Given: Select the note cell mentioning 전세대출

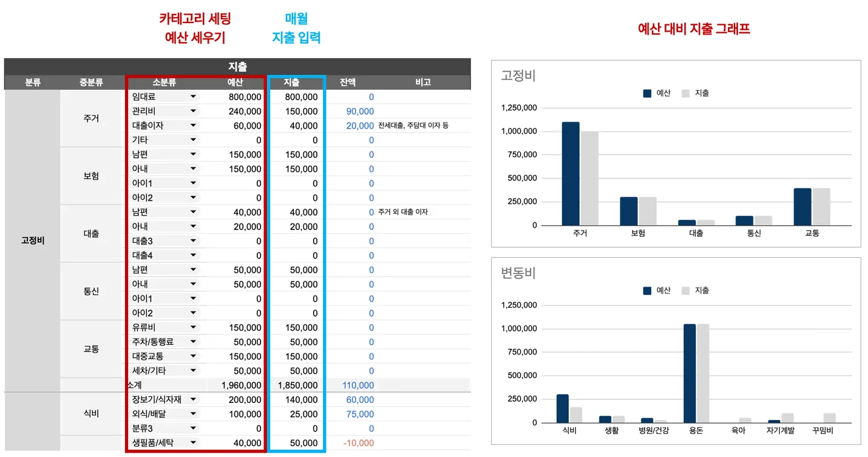Looking at the screenshot, I should tap(413, 126).
